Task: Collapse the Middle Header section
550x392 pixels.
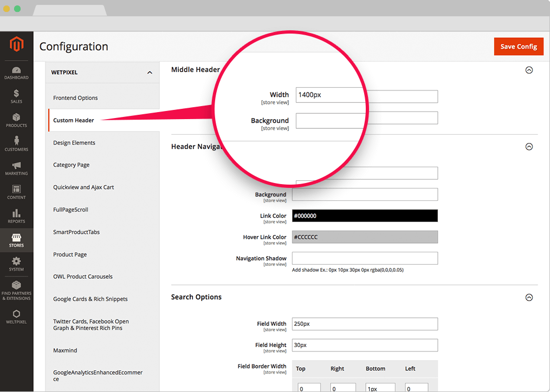Action: [x=529, y=70]
